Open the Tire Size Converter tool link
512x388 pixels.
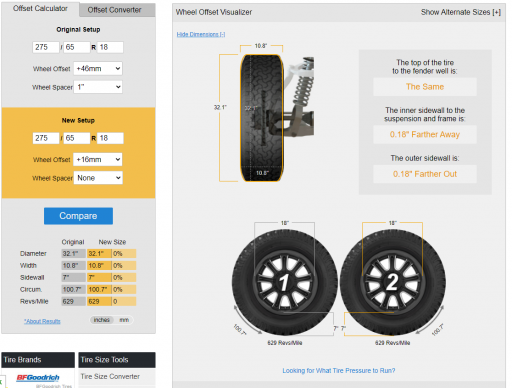tap(110, 376)
